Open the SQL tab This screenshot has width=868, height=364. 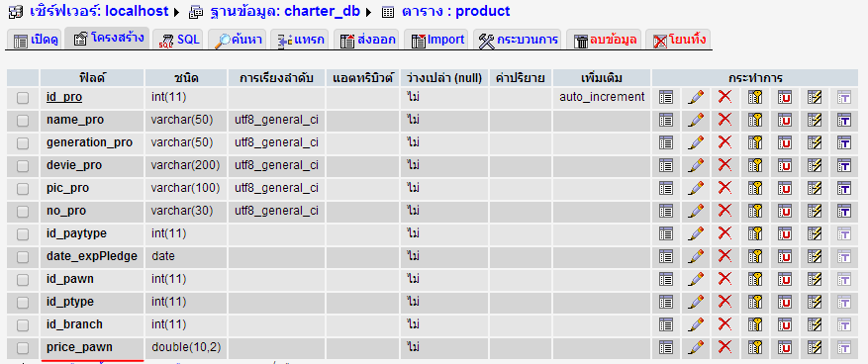pos(179,40)
